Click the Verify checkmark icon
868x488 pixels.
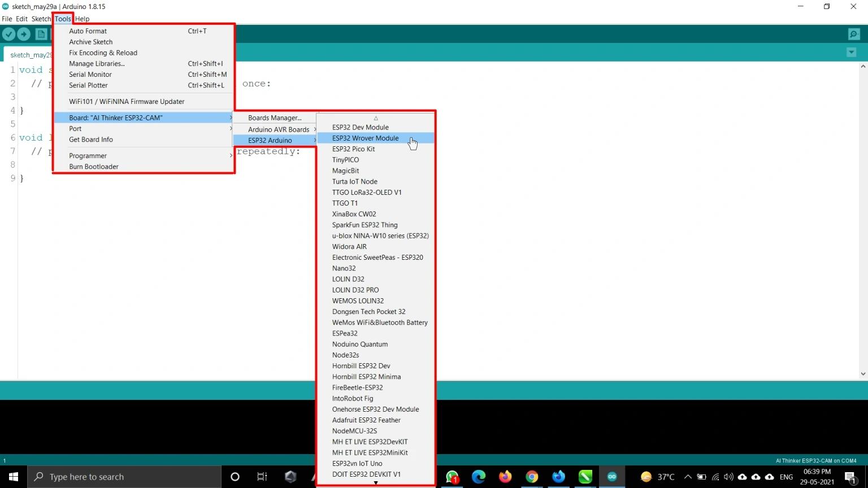tap(9, 34)
